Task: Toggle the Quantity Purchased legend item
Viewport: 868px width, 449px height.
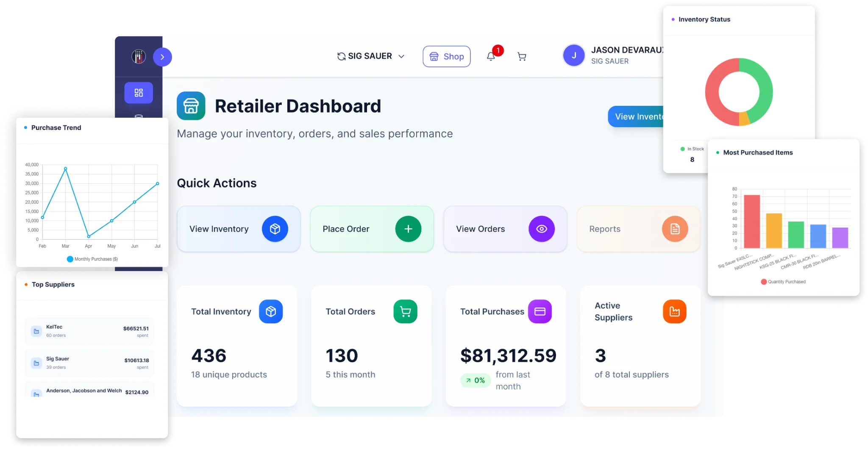Action: (783, 282)
